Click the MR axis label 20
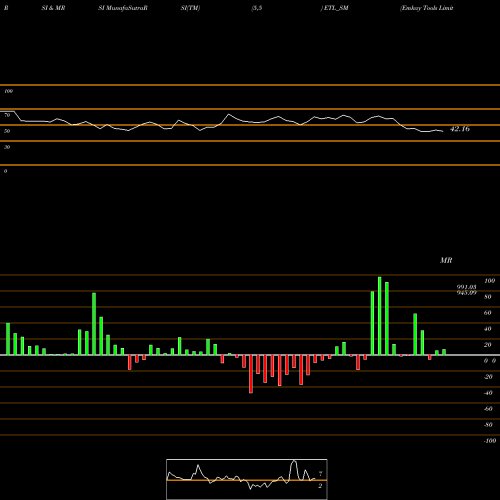The width and height of the screenshot is (500, 500). (x=488, y=345)
